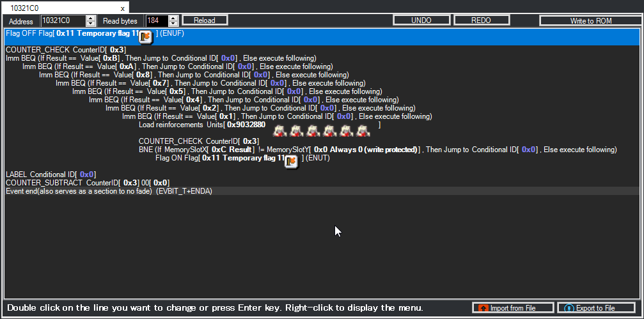Viewport: 644px width, 319px height.
Task: Select the Imm BEQ Value 0x7 line
Action: click(x=322, y=83)
